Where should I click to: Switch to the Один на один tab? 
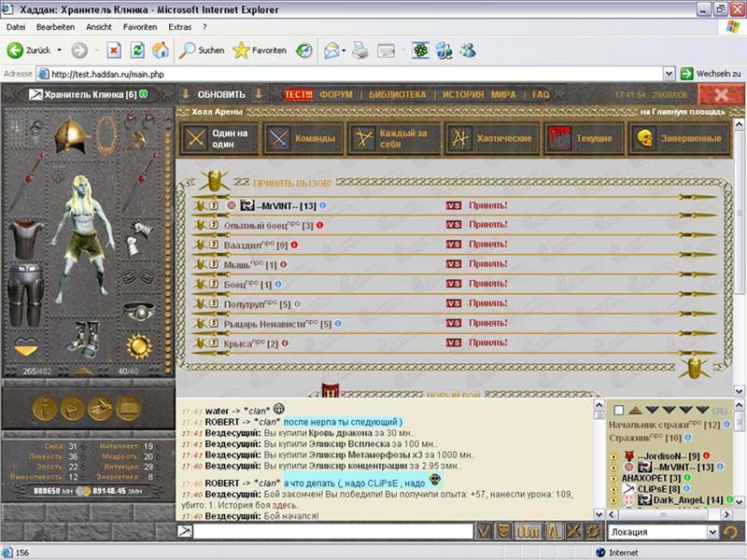[x=219, y=138]
